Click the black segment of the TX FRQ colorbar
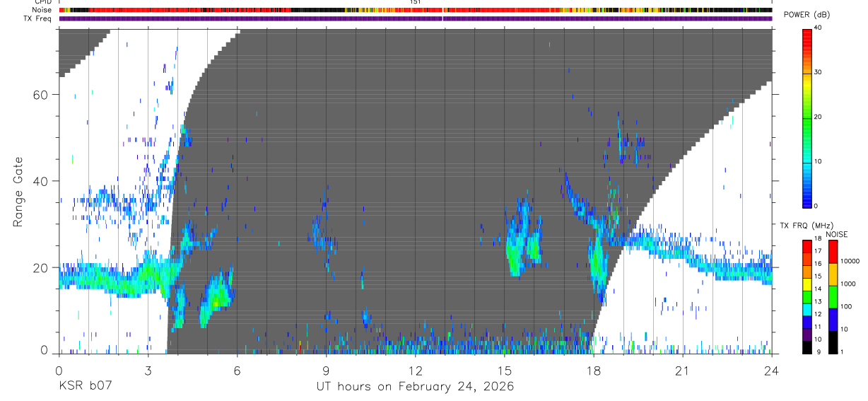The image size is (868, 401). [807, 347]
